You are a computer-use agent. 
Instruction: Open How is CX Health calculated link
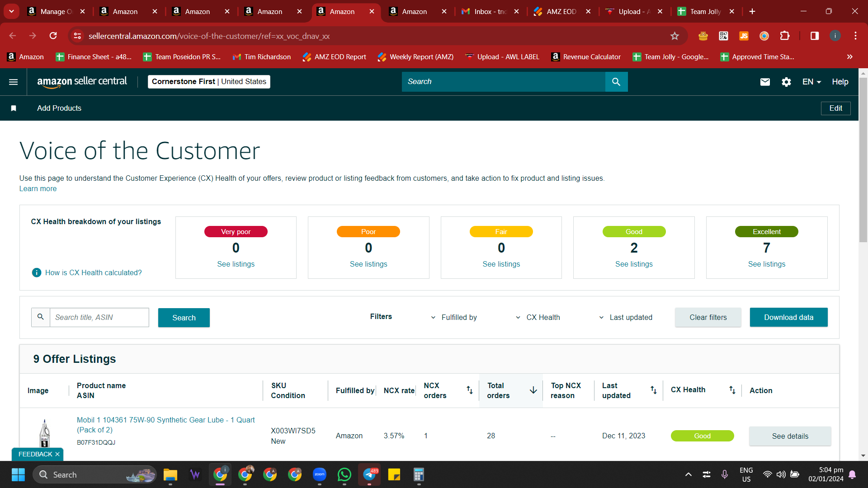pyautogui.click(x=94, y=272)
